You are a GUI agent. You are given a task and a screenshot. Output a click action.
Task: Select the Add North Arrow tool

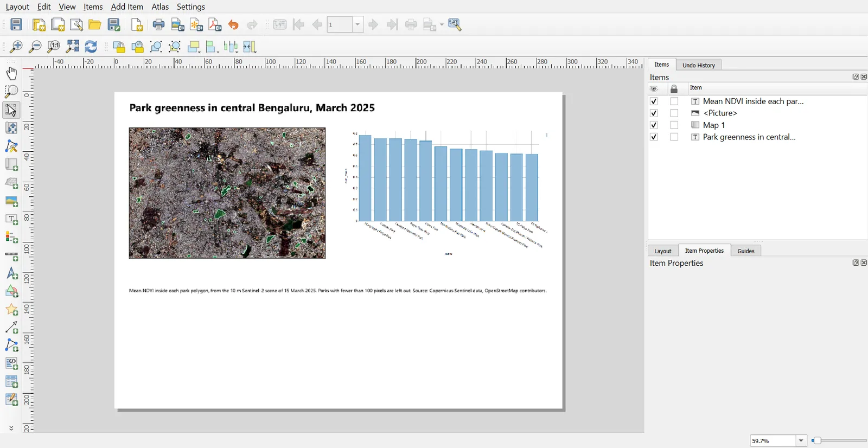point(11,273)
